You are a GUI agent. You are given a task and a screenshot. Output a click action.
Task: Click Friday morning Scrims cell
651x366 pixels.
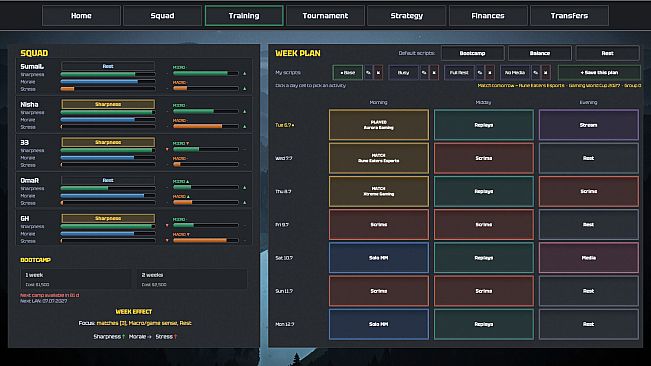point(379,224)
